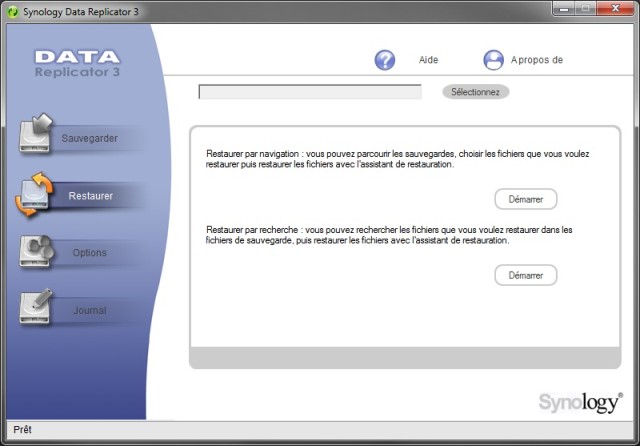Viewport: 640px width, 446px height.
Task: Click the blue question mark help icon
Action: pyautogui.click(x=384, y=60)
